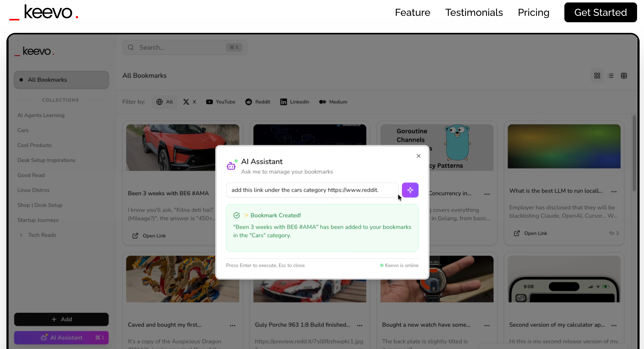Open the Pricing page
644x349 pixels.
[533, 13]
